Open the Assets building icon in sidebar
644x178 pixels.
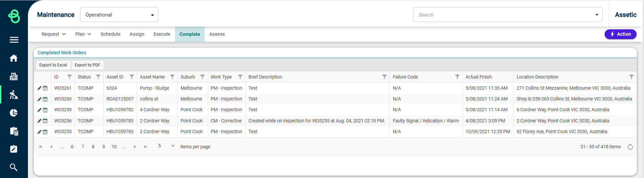point(14,77)
